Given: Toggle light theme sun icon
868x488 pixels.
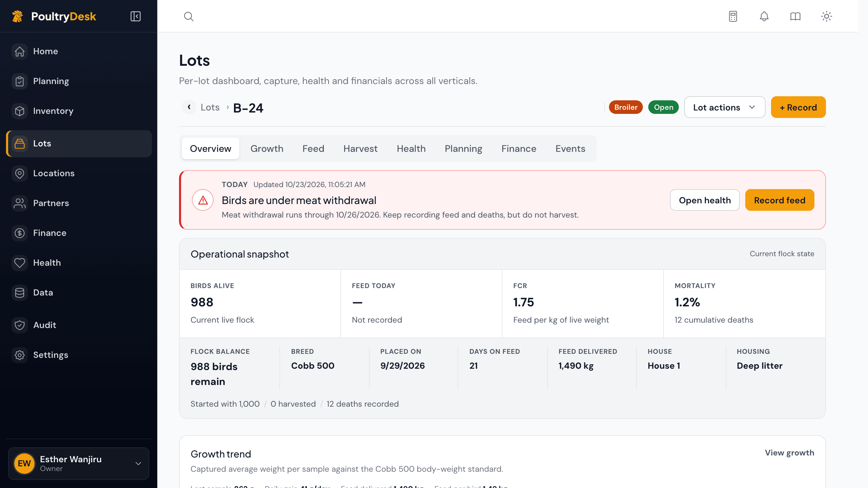Looking at the screenshot, I should (x=826, y=16).
